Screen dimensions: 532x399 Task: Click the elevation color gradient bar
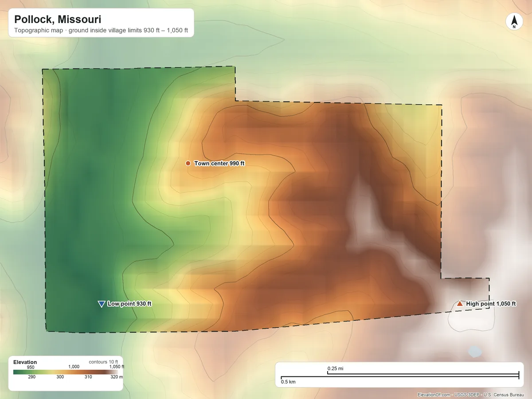click(65, 372)
